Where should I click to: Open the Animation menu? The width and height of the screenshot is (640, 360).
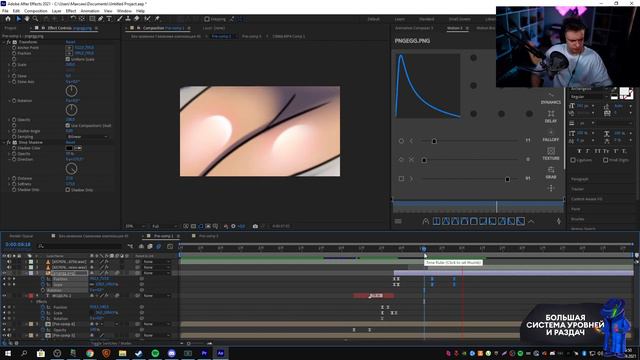click(x=90, y=11)
